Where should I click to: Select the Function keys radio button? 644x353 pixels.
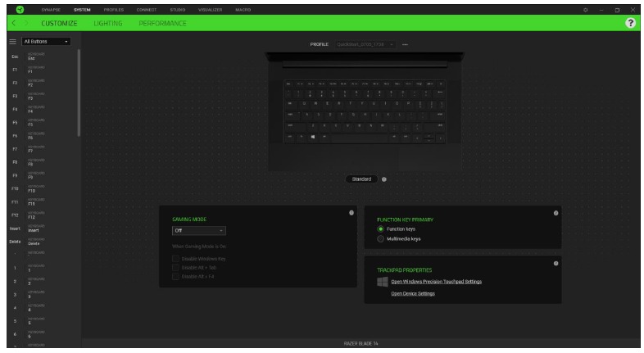(380, 229)
